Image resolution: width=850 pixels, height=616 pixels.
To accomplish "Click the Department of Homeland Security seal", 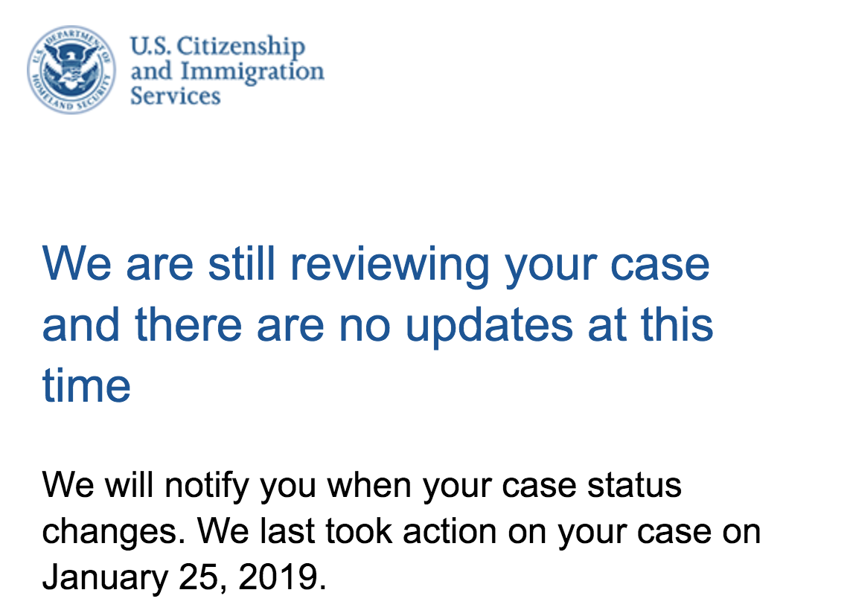I will click(x=71, y=70).
